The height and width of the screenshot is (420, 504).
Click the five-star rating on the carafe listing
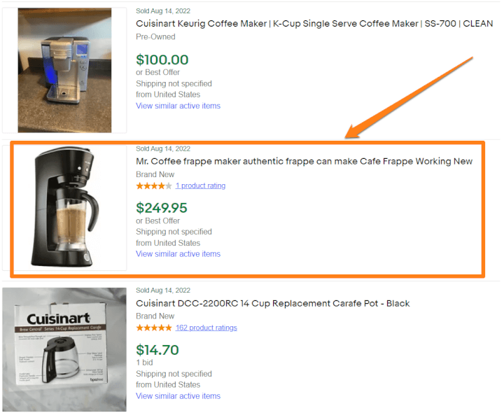tap(153, 328)
